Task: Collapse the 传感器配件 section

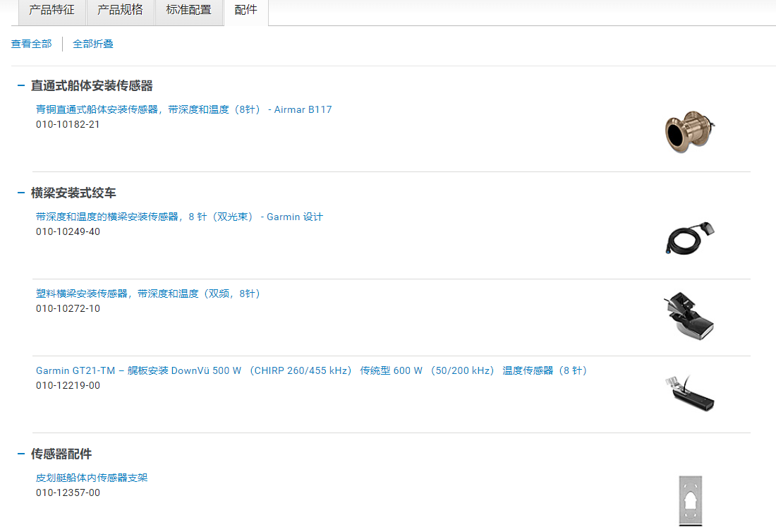Action: coord(21,454)
